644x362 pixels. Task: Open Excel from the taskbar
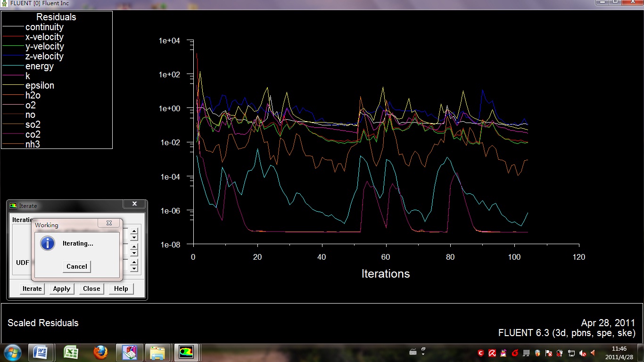71,353
